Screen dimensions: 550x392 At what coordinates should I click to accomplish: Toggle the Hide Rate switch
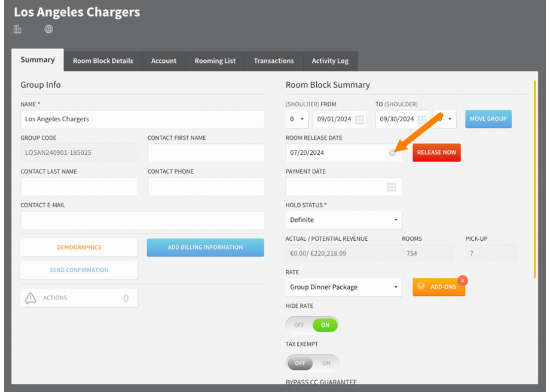coord(312,325)
